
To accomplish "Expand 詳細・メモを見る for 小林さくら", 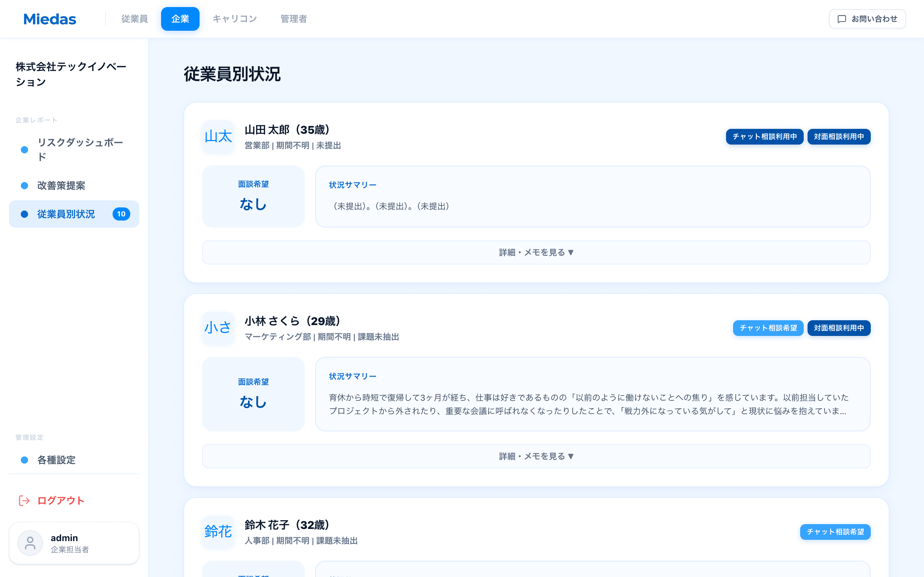I will click(535, 456).
